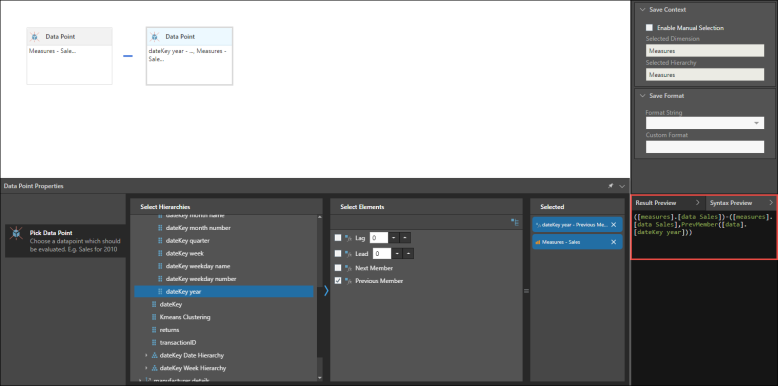Click the Pick Data Point cube icon
Screen dimensions: 778x386
tap(16, 234)
